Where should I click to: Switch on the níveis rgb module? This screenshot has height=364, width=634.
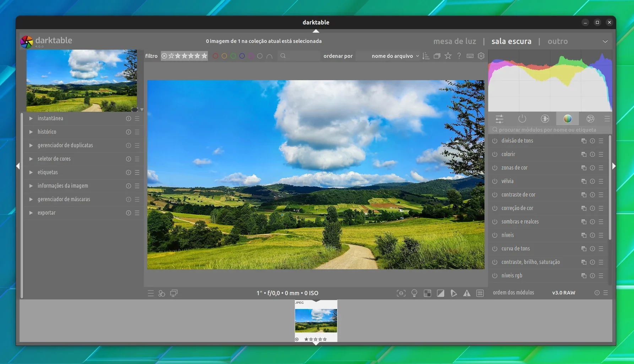click(495, 276)
